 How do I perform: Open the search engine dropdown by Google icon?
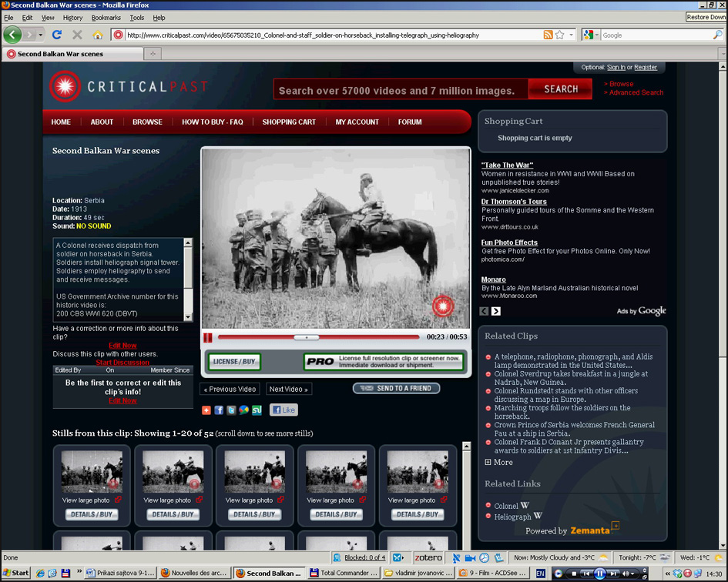coord(590,35)
